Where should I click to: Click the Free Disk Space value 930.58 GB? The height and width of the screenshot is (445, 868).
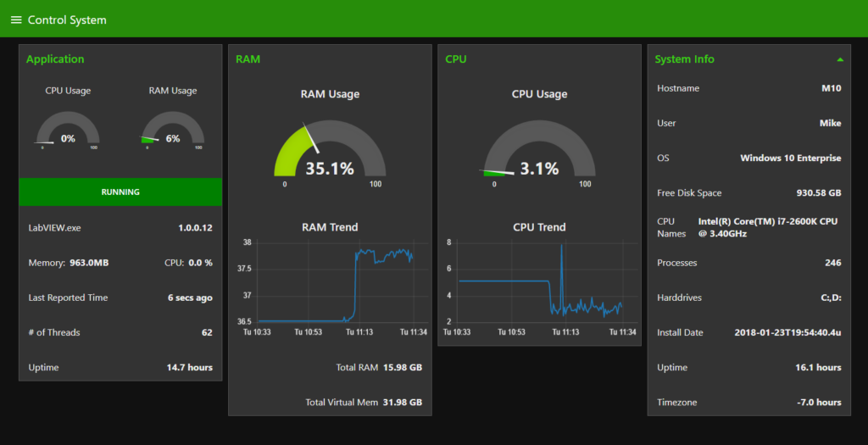pos(819,193)
